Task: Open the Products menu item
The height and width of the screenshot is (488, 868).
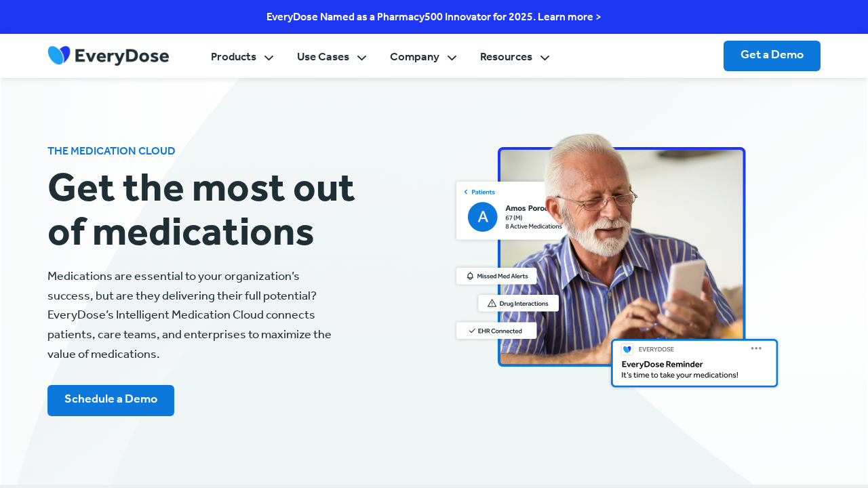Action: (x=233, y=57)
